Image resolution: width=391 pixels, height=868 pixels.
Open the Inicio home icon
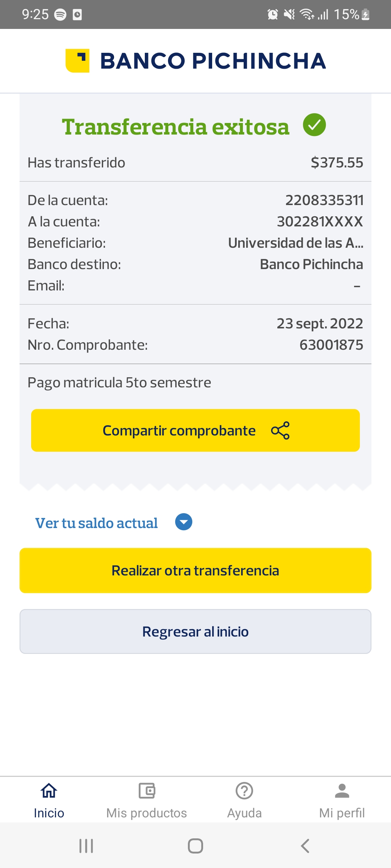(x=49, y=791)
